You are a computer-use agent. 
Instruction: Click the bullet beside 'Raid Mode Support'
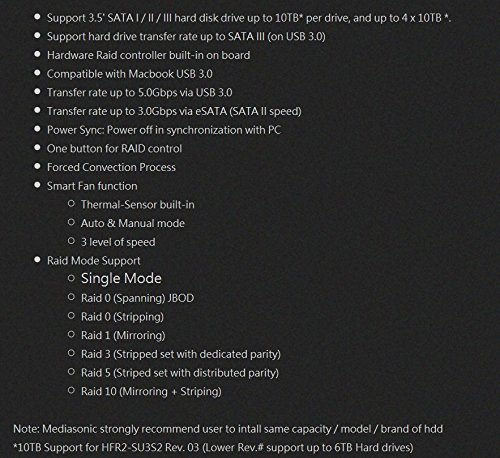point(37,260)
